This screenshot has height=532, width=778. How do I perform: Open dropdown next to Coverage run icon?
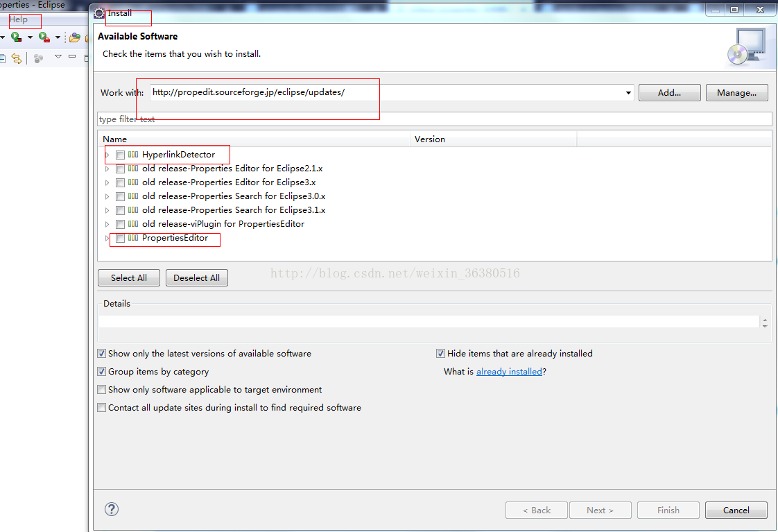tap(30, 37)
